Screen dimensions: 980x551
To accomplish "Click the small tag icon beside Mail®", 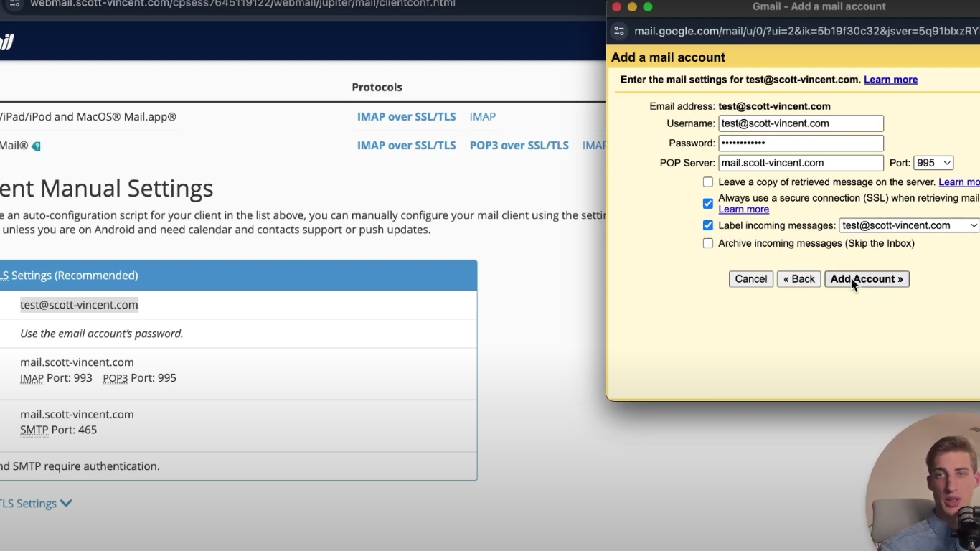I will point(36,146).
